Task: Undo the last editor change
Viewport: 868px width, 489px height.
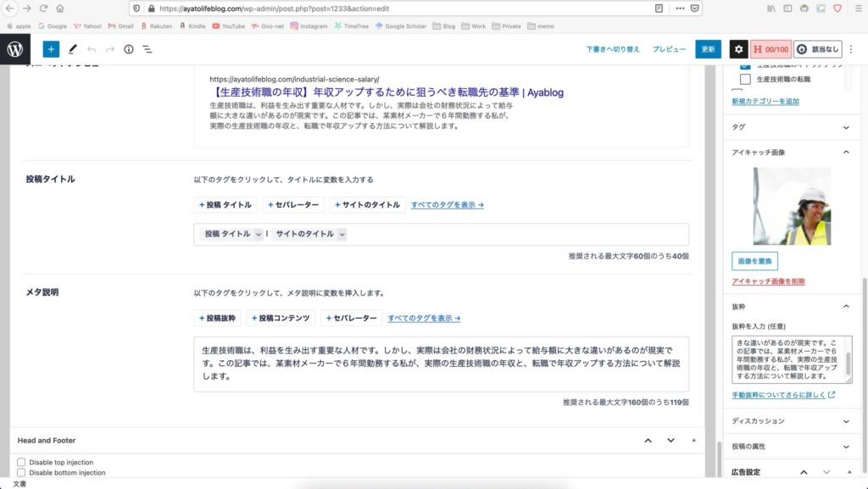Action: (x=92, y=49)
